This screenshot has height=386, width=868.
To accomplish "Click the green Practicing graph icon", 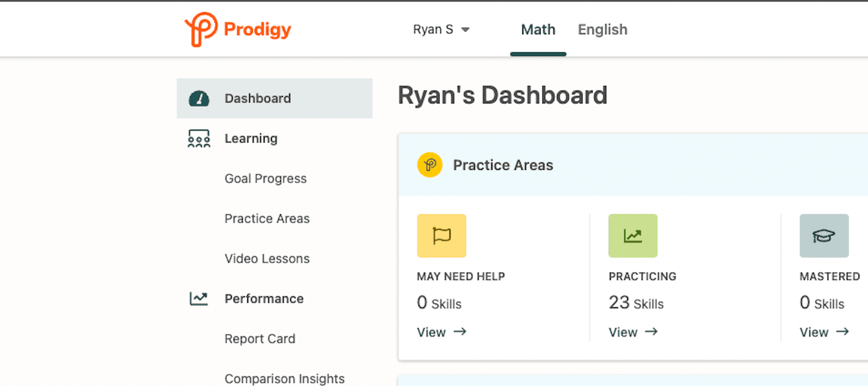I will (632, 236).
